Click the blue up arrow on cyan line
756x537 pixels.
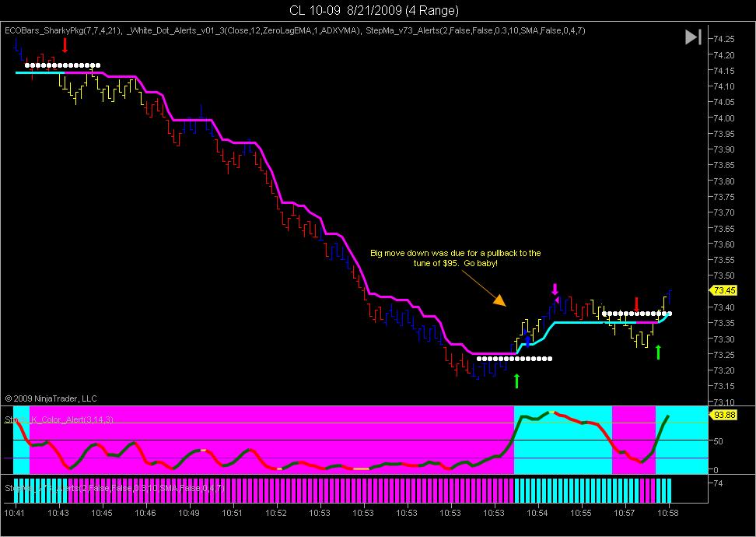[527, 341]
